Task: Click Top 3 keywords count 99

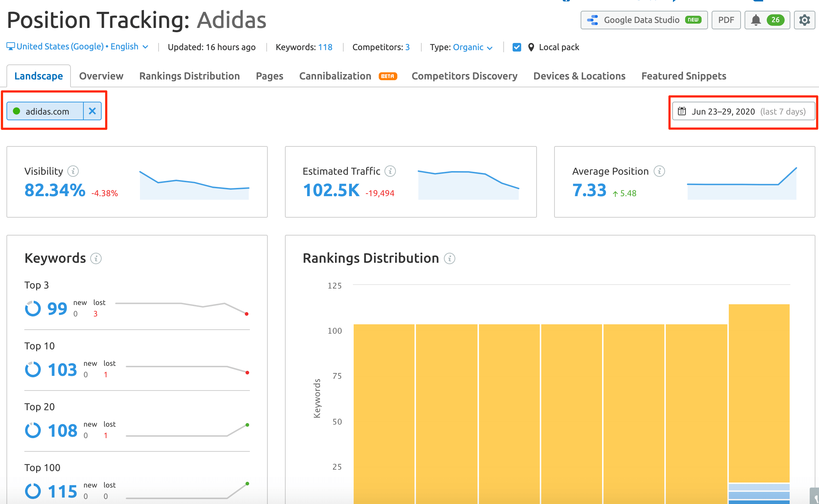Action: 57,309
